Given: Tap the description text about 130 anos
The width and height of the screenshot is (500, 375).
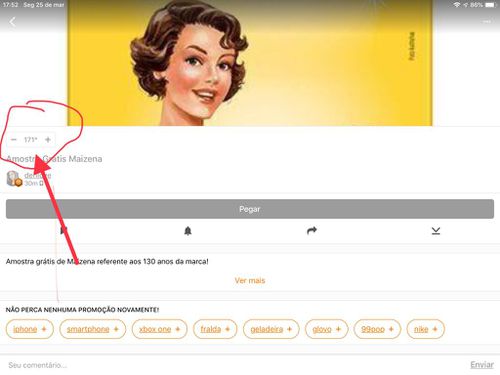Looking at the screenshot, I should (107, 261).
